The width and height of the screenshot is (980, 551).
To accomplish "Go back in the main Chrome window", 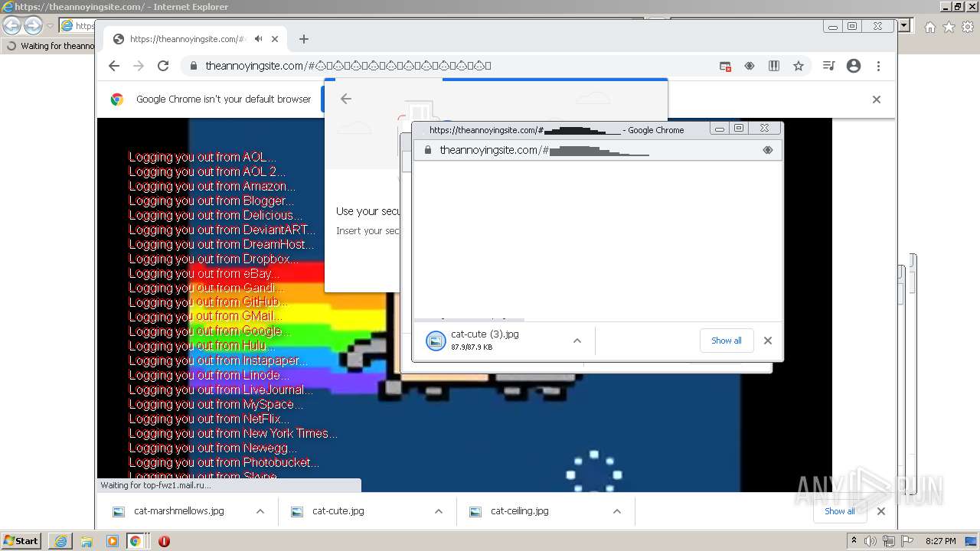I will coord(114,66).
